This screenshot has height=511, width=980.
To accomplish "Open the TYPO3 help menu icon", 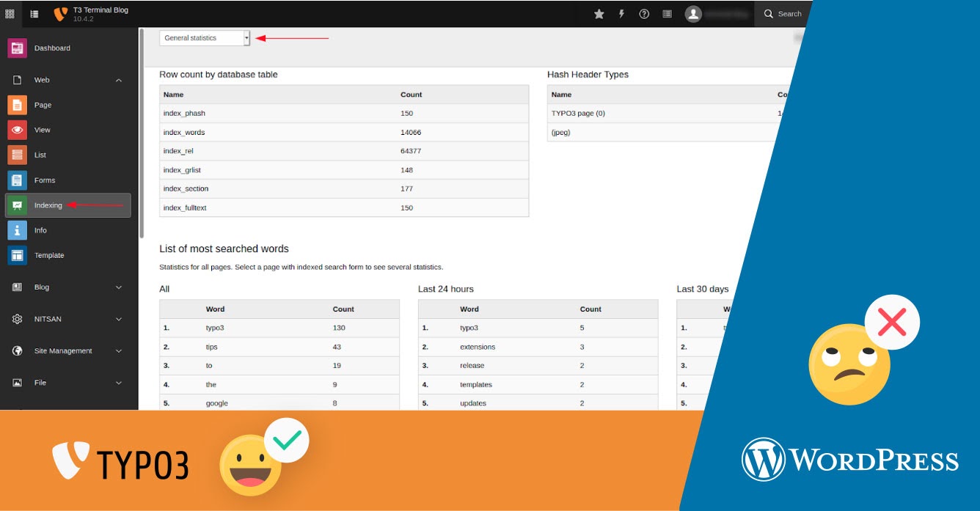I will [x=644, y=13].
